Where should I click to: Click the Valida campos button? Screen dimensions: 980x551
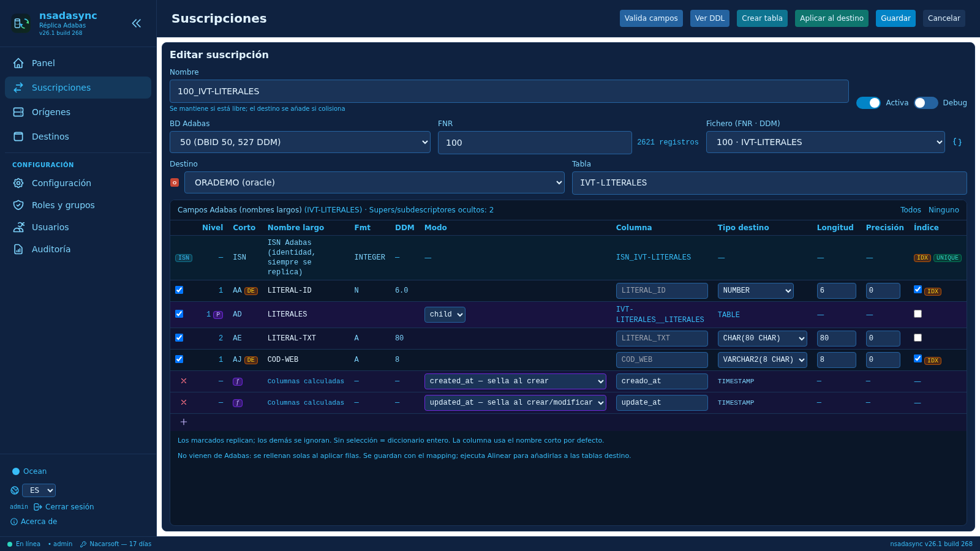(x=651, y=18)
